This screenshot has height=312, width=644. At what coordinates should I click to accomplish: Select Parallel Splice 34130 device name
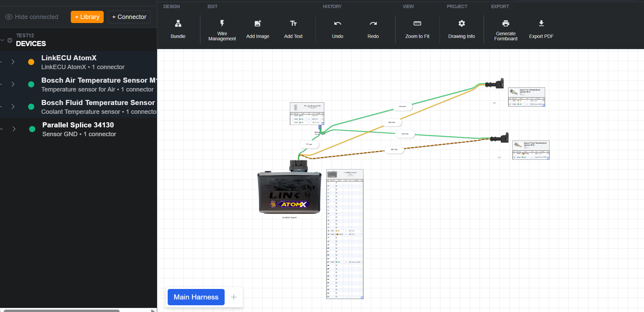tap(78, 125)
